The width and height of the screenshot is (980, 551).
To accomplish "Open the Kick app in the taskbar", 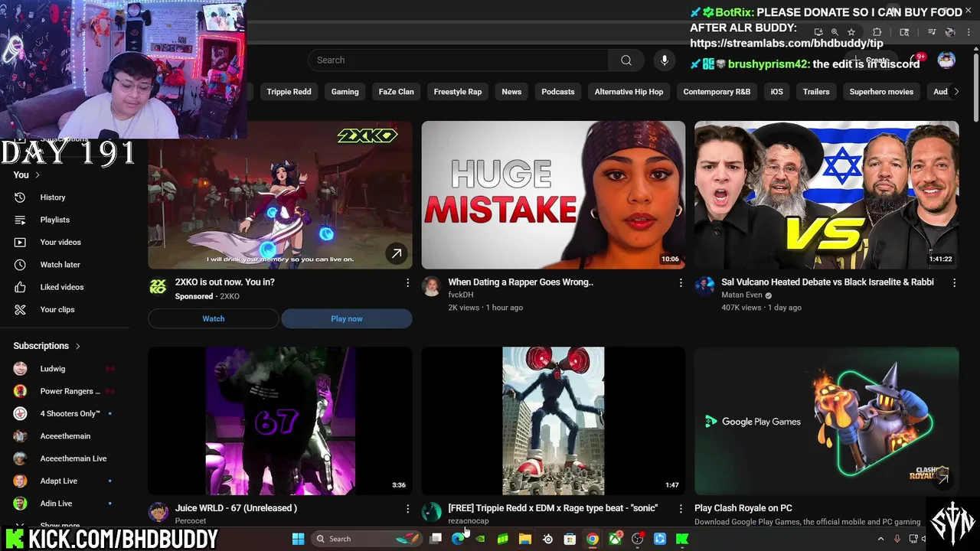I will click(682, 539).
